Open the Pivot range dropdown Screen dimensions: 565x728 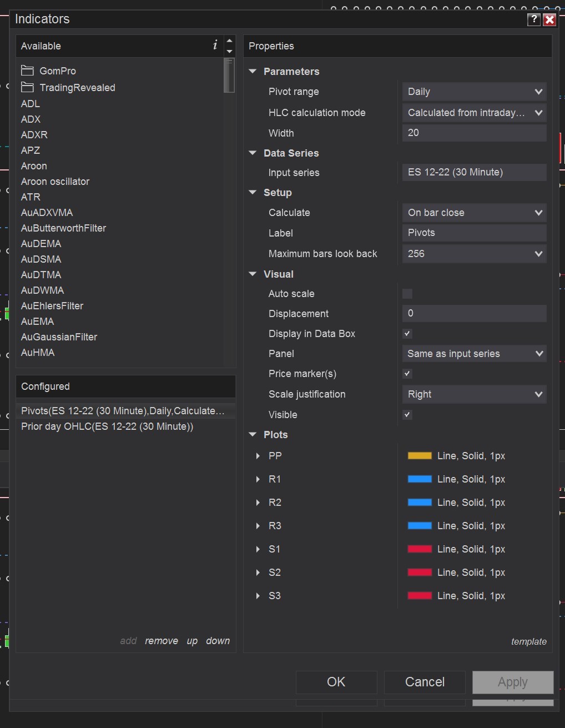click(x=474, y=92)
